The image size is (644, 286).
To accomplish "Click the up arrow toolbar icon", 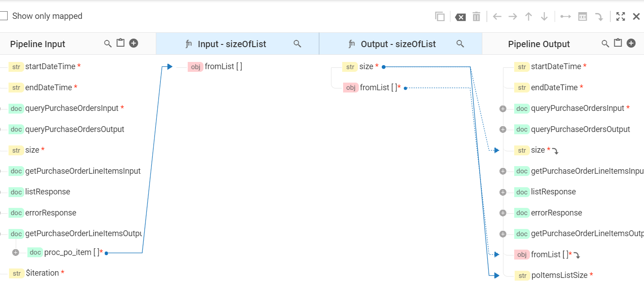I will click(x=529, y=17).
